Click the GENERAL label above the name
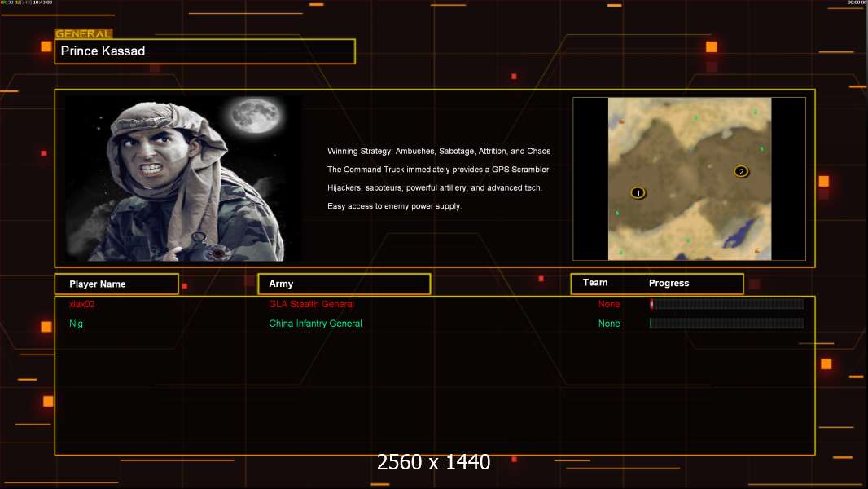Image resolution: width=868 pixels, height=489 pixels. pyautogui.click(x=83, y=33)
